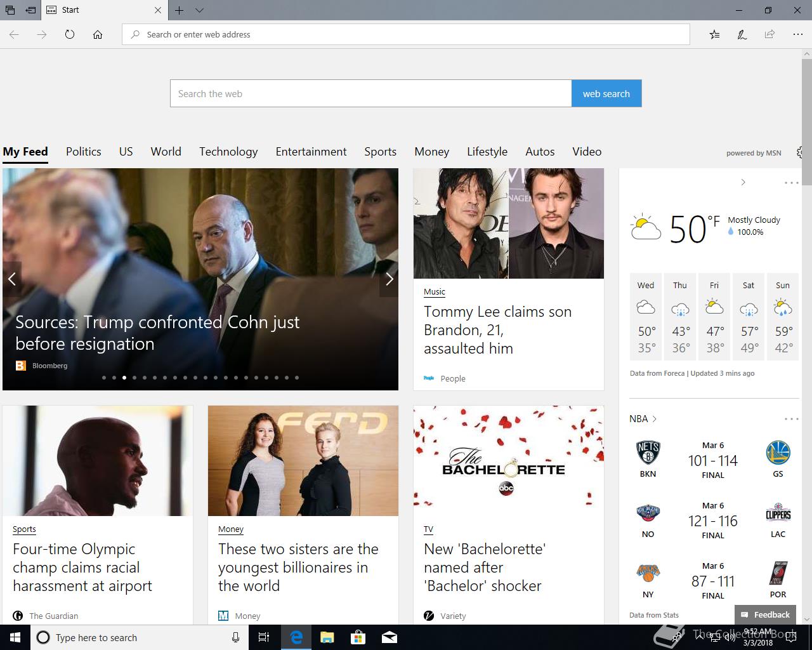Open a new tab with plus icon
812x650 pixels.
180,10
